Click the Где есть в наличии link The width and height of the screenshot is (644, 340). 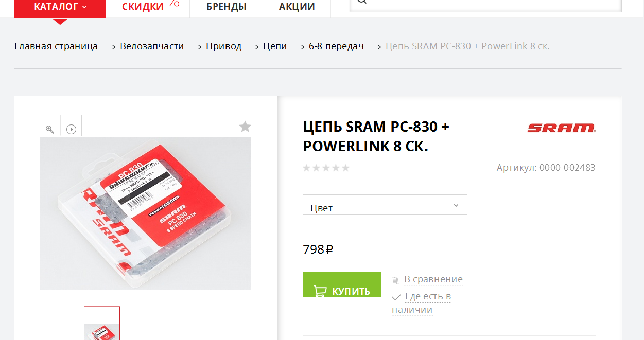[422, 303]
